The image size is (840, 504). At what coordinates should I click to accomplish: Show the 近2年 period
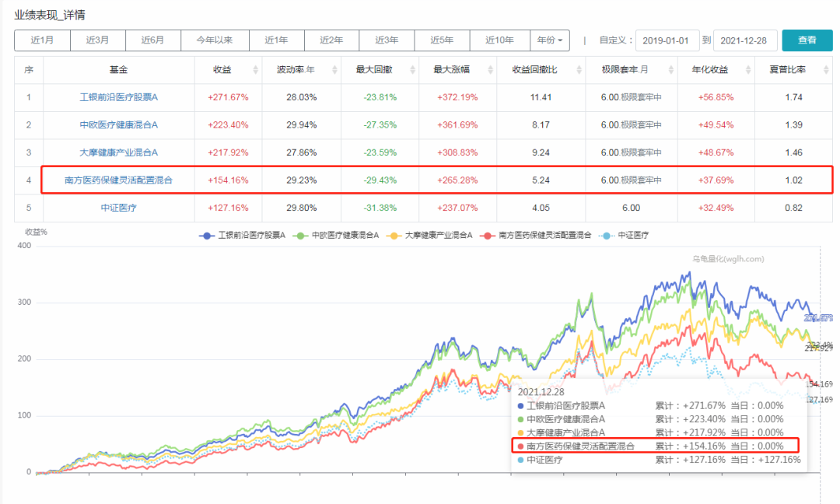click(x=331, y=40)
